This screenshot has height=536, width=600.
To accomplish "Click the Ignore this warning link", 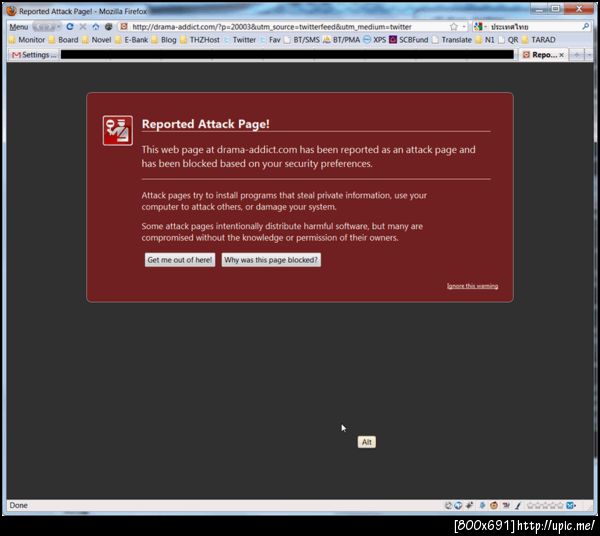I will tap(472, 286).
